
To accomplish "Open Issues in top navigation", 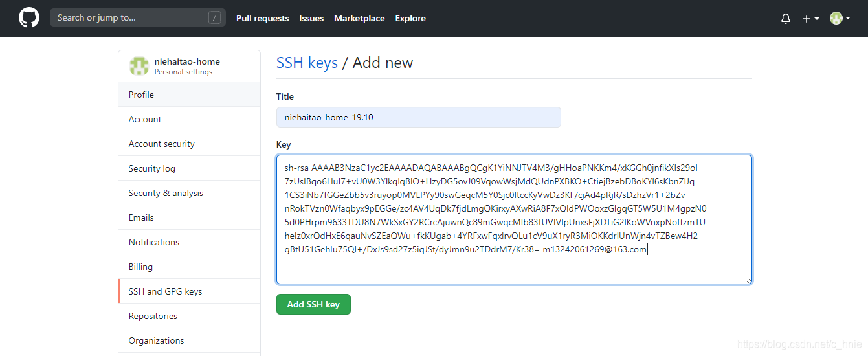I will [x=311, y=18].
